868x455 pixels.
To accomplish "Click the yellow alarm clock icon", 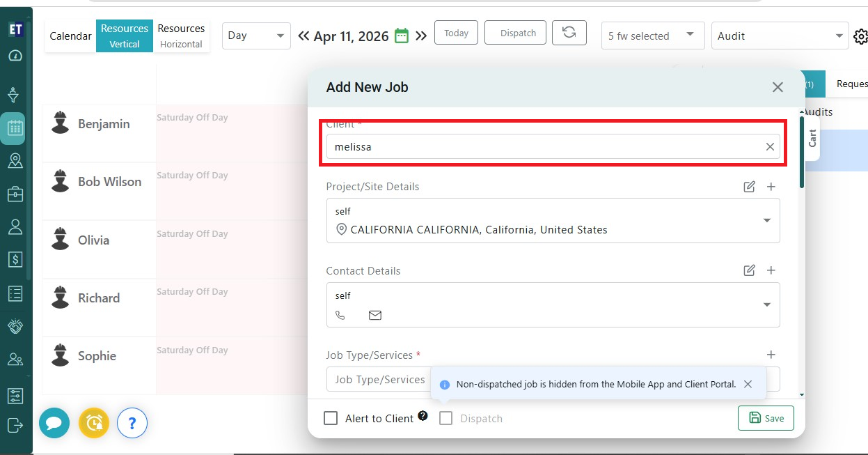I will [x=94, y=422].
